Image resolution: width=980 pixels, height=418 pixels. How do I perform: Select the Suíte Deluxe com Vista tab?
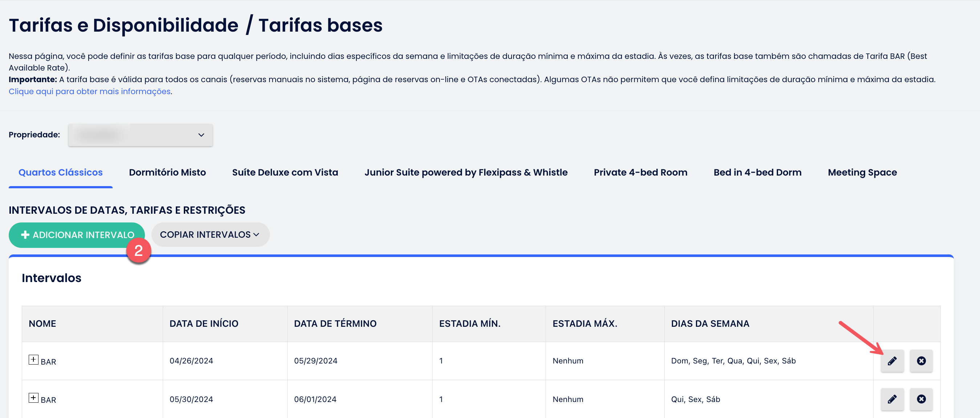coord(285,172)
